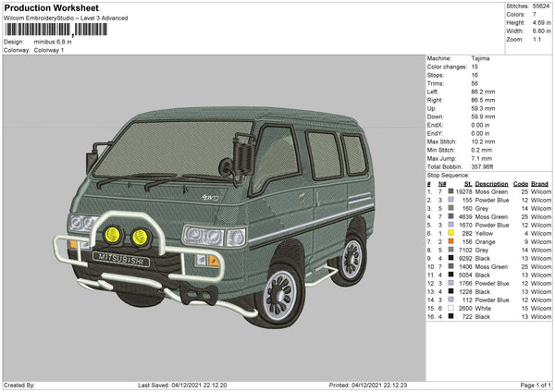Click the Production Worksheet title
The image size is (555, 392).
pos(51,7)
